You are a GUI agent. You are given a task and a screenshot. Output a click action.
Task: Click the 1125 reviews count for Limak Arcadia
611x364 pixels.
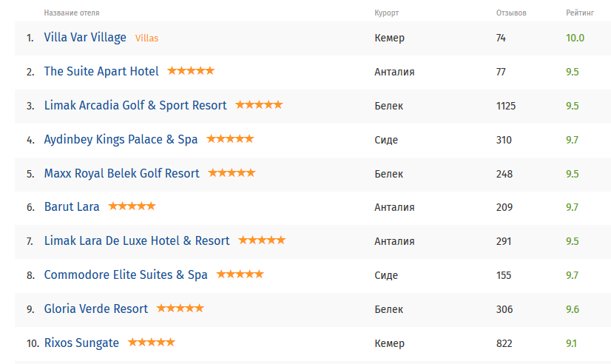[x=506, y=106]
